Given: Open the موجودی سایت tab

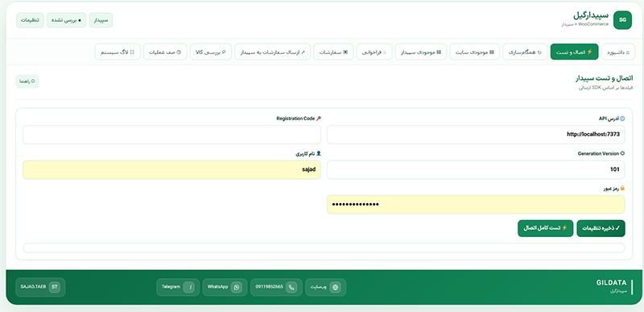Looking at the screenshot, I should (475, 52).
